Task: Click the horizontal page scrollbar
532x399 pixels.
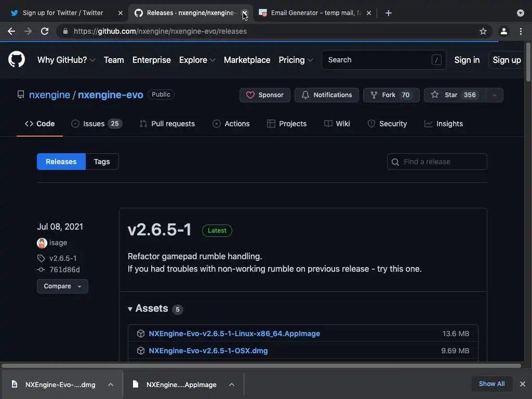Action: click(261, 365)
